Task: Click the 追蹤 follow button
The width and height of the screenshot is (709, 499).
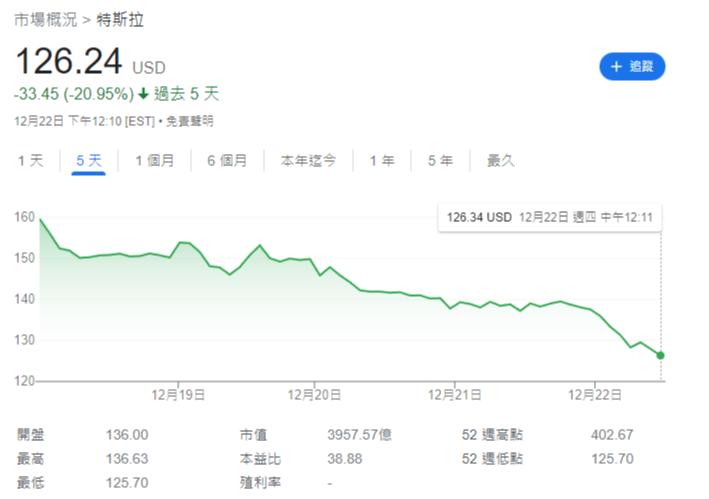Action: [x=632, y=67]
